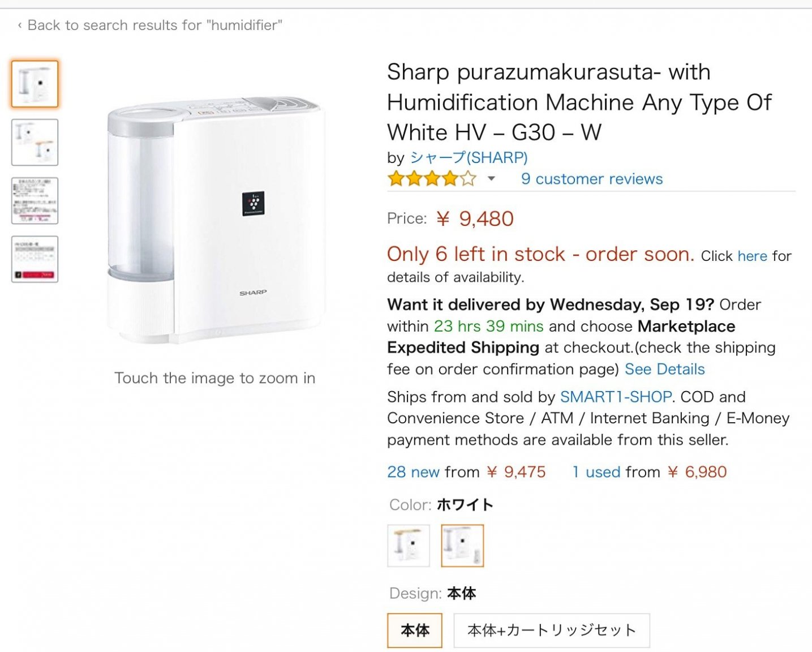
Task: Show the fourth thumbnail with red banner
Action: 35,259
